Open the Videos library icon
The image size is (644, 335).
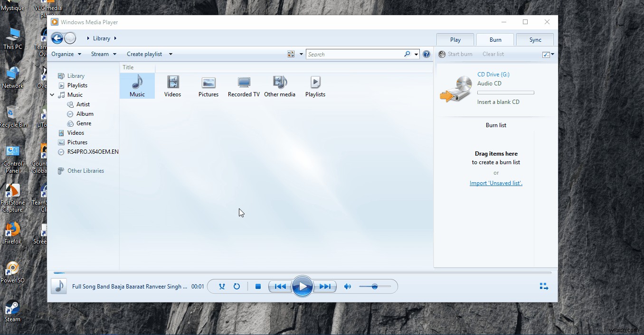pyautogui.click(x=172, y=86)
